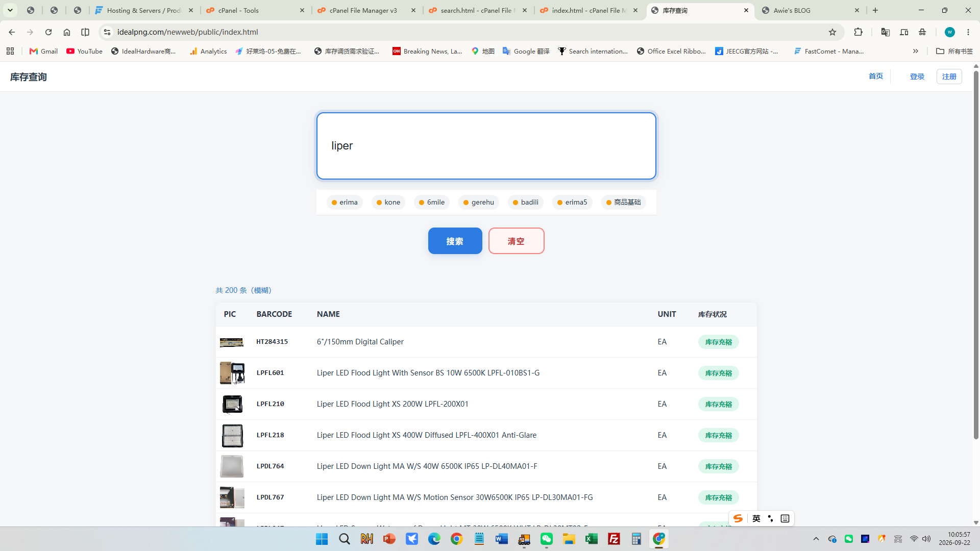Switch to the cPanel - Tools tab
The image size is (980, 551).
[x=256, y=10]
